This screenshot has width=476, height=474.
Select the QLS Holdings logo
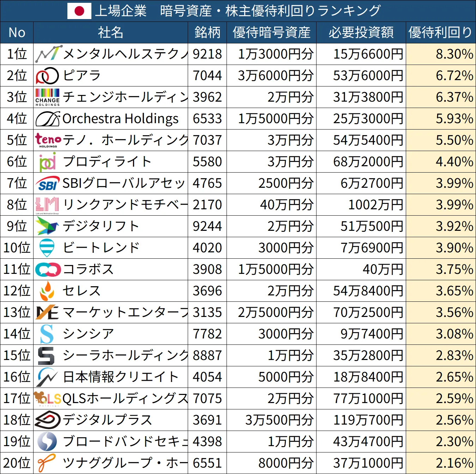click(47, 398)
